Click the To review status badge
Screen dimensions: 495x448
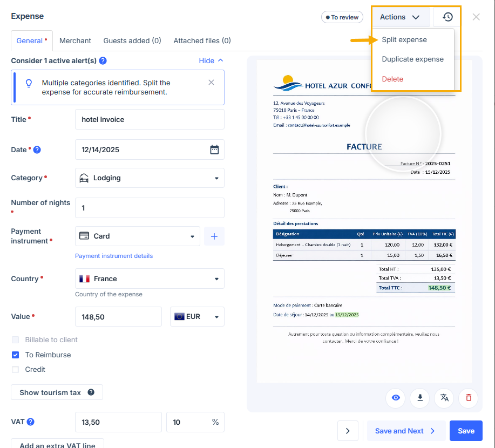click(x=342, y=17)
